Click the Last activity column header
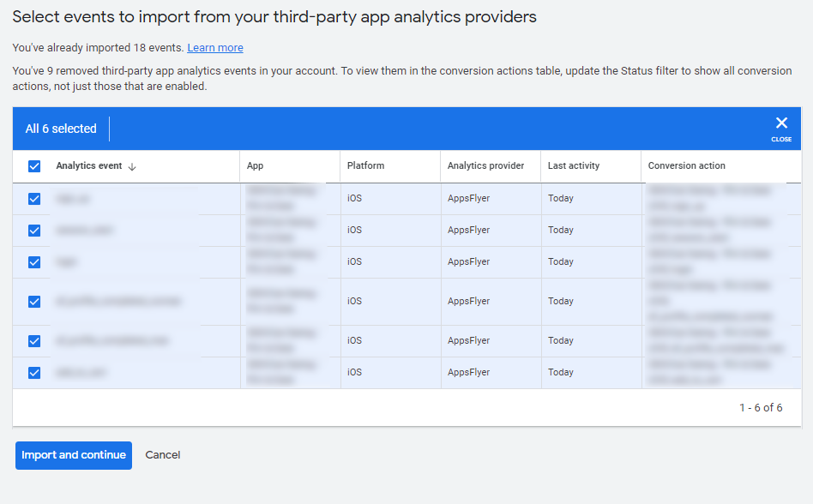 pos(574,165)
